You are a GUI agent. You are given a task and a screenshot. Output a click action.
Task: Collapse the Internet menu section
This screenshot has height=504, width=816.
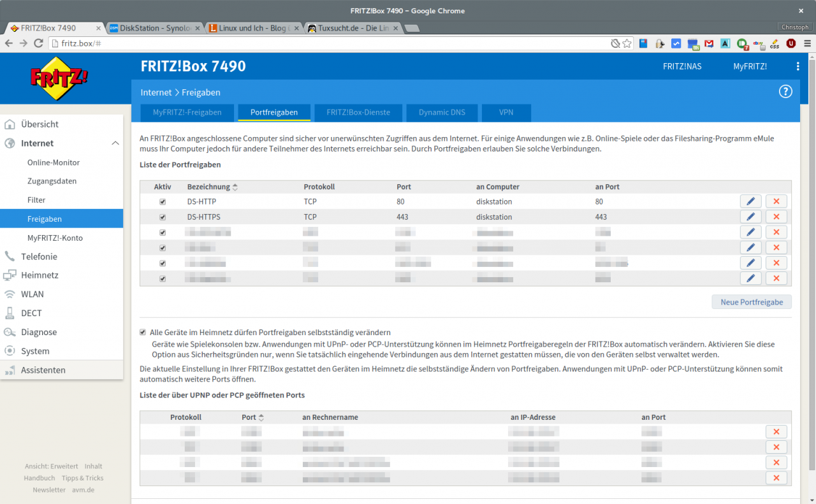click(x=115, y=143)
